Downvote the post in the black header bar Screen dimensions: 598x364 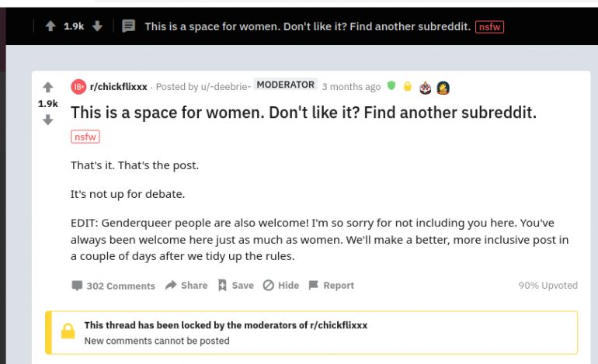coord(97,26)
